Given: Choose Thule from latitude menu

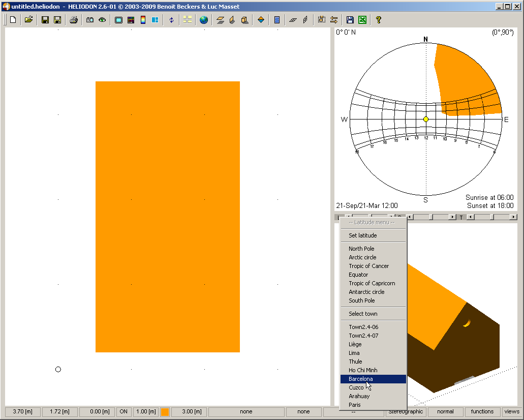Looking at the screenshot, I should click(373, 362).
